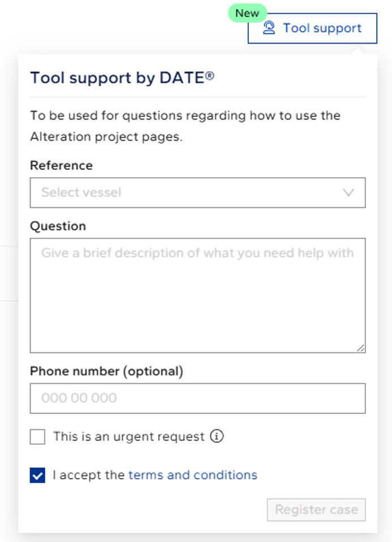Open the terms and conditions link
This screenshot has width=392, height=542.
[193, 475]
